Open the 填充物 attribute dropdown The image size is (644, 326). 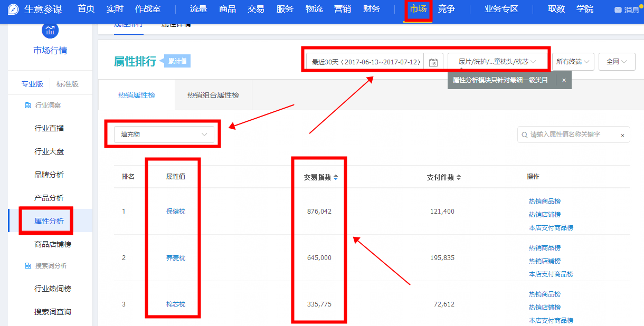[x=164, y=135]
